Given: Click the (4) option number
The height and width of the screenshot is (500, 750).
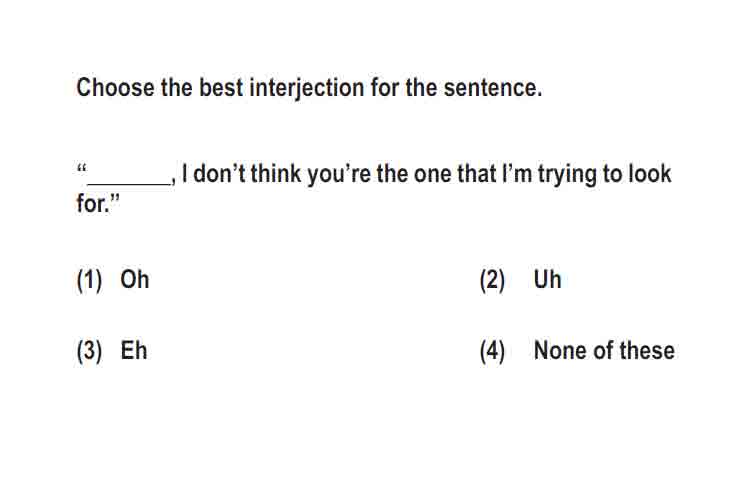Looking at the screenshot, I should coord(492,352).
